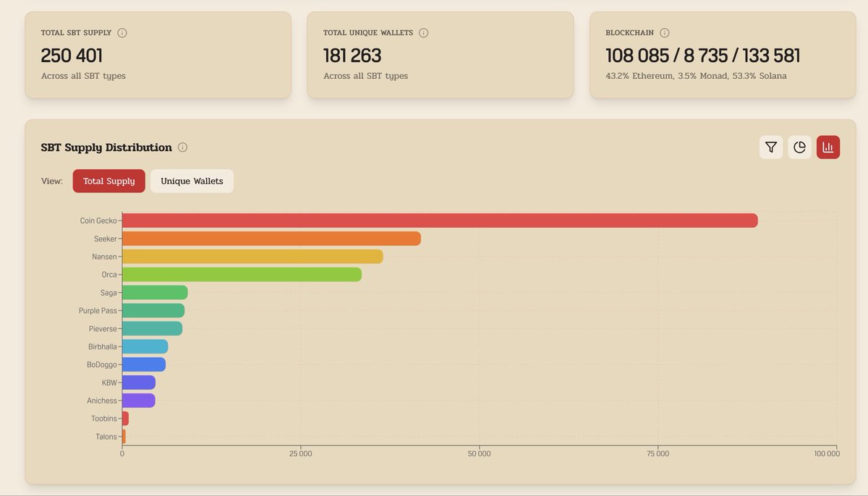The image size is (868, 496).
Task: Click the Orca green bar
Action: pyautogui.click(x=242, y=275)
